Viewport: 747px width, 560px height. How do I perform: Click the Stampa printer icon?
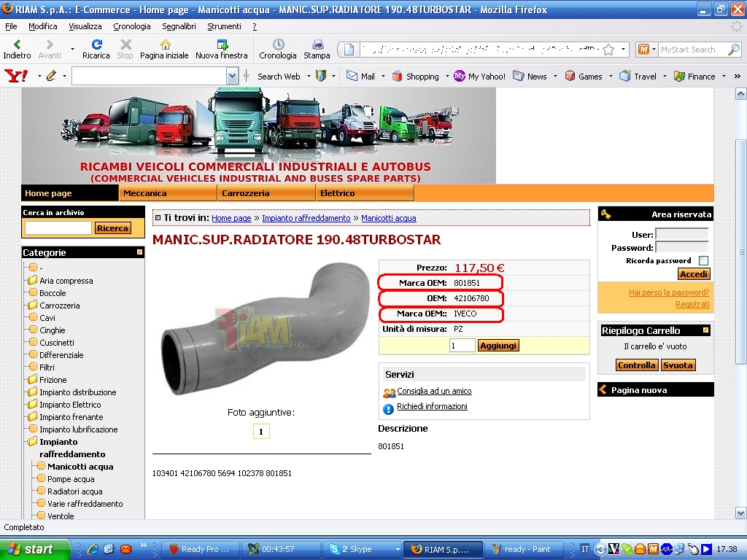317,45
